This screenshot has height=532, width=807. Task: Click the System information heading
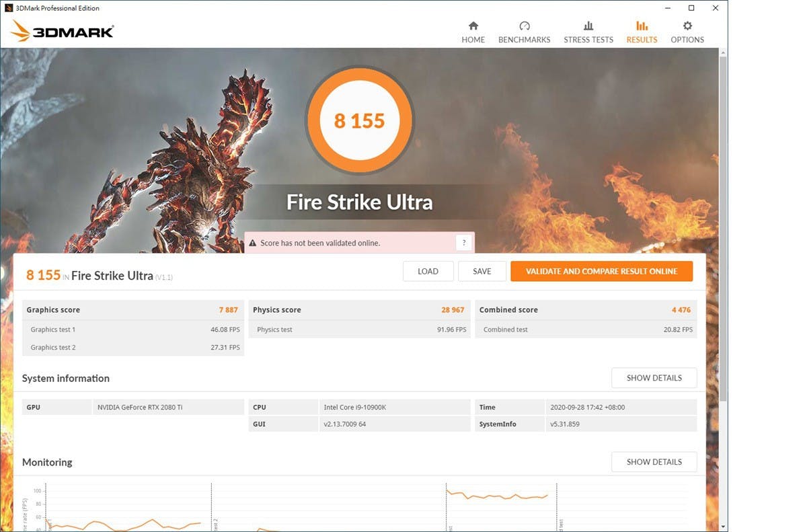66,378
